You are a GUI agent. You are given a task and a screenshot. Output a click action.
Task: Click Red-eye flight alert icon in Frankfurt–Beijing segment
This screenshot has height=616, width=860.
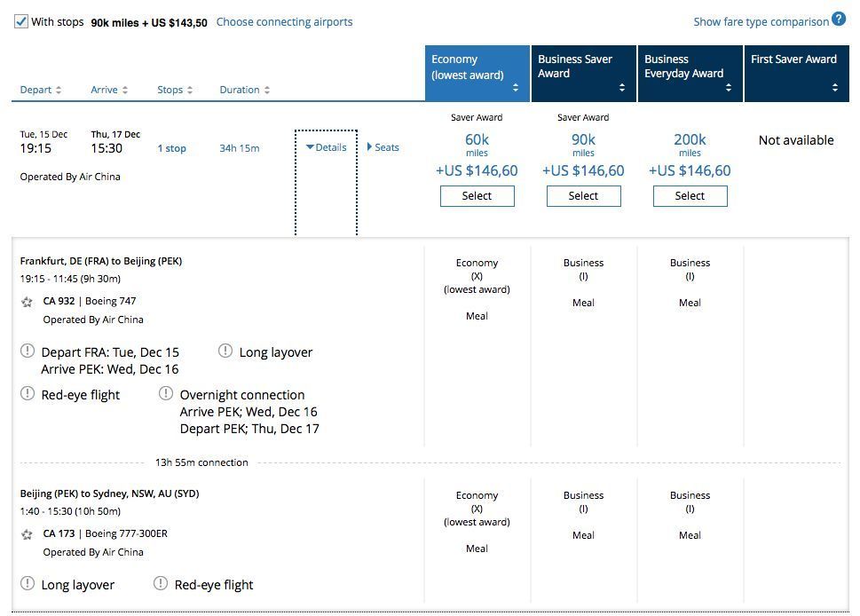tap(28, 393)
